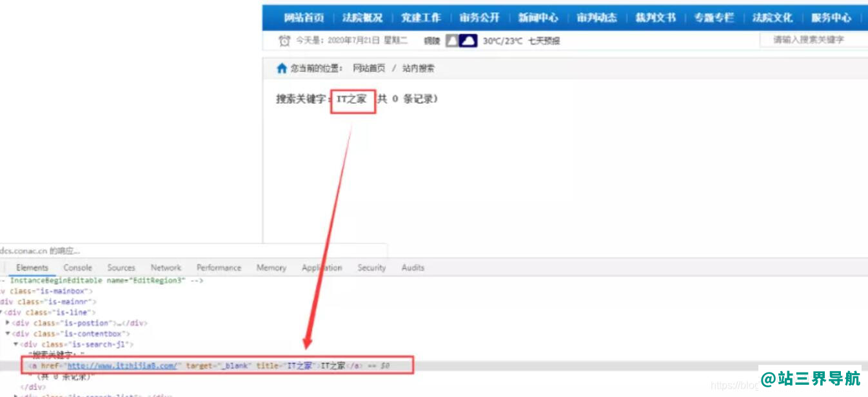Open the 网站首页 navigation menu item
Viewport: 868px width, 397px height.
pyautogui.click(x=304, y=18)
